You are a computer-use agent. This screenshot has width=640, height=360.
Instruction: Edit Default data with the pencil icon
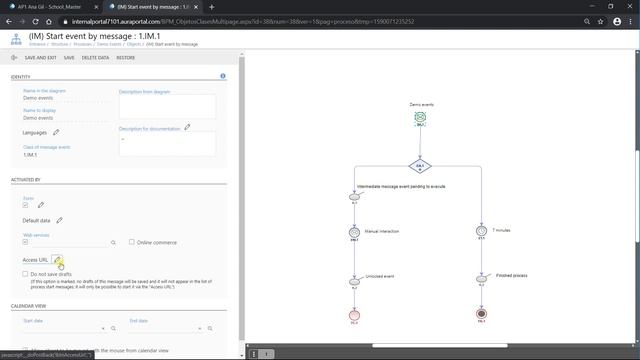59,220
